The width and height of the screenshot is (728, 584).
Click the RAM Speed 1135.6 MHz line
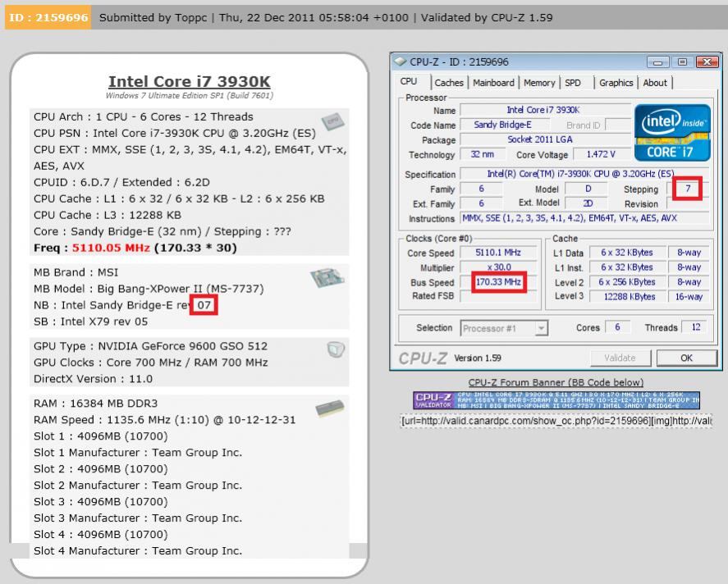click(x=164, y=420)
